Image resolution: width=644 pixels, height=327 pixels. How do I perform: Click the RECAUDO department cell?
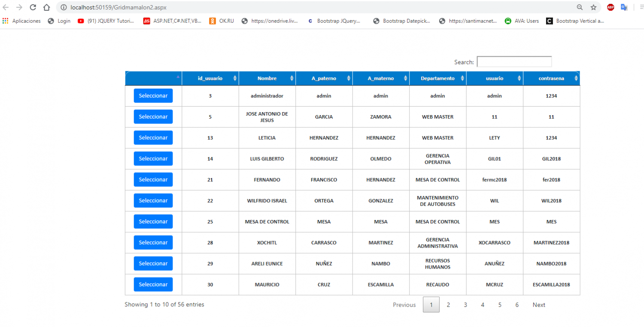(438, 284)
